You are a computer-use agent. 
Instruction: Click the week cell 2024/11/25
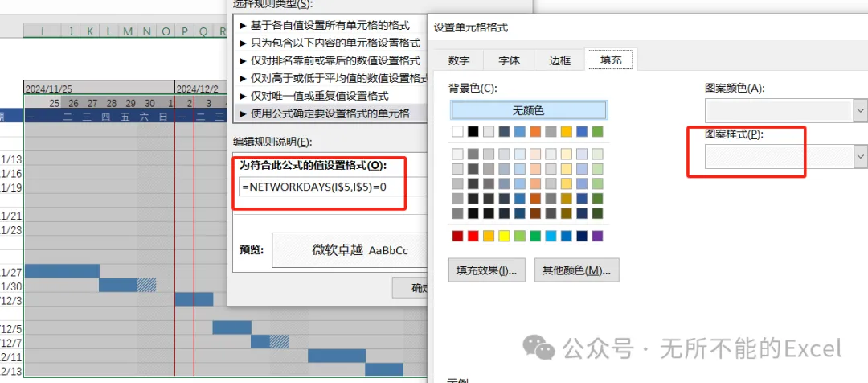coord(100,89)
